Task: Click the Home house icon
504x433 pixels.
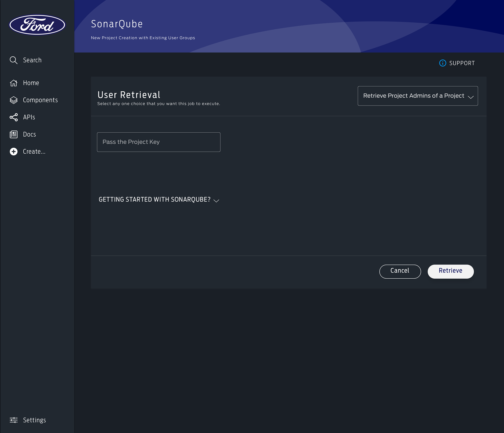Action: tap(13, 83)
